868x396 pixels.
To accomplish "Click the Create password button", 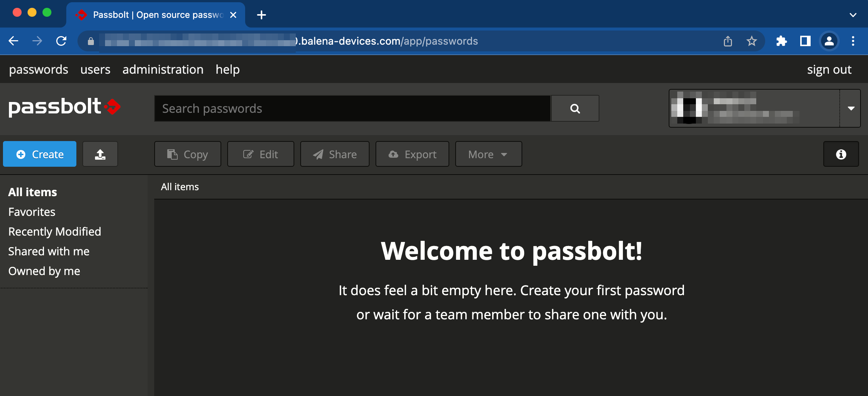I will click(x=40, y=154).
